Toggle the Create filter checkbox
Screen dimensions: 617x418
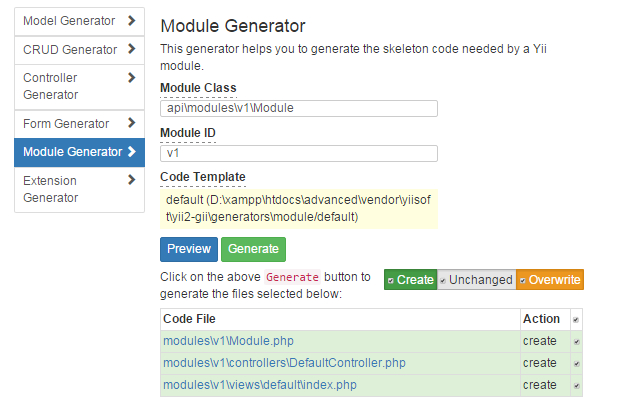(x=390, y=281)
